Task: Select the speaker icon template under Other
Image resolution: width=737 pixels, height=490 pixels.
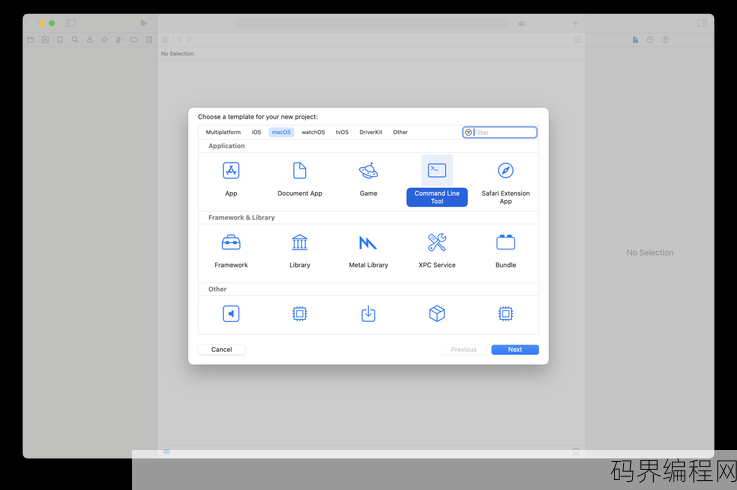Action: [231, 314]
